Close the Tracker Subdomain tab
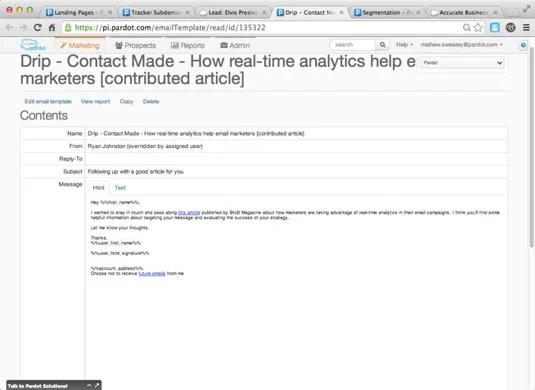 click(x=187, y=12)
